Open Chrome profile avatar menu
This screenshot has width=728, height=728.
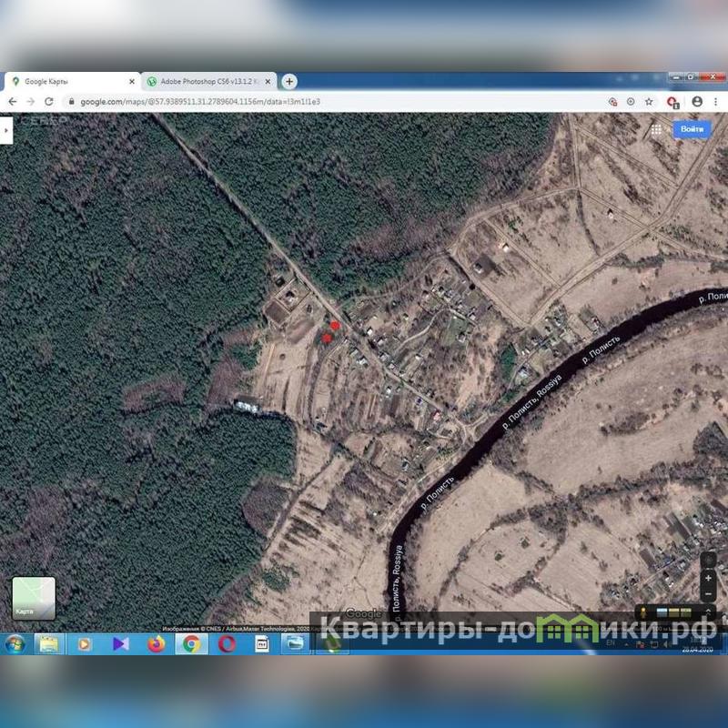697,102
